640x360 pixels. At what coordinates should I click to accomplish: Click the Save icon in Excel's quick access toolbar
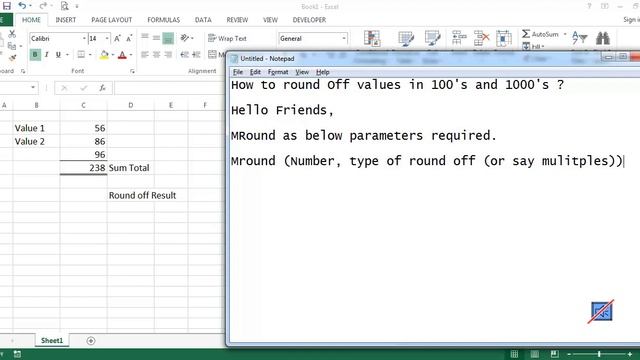click(7, 6)
